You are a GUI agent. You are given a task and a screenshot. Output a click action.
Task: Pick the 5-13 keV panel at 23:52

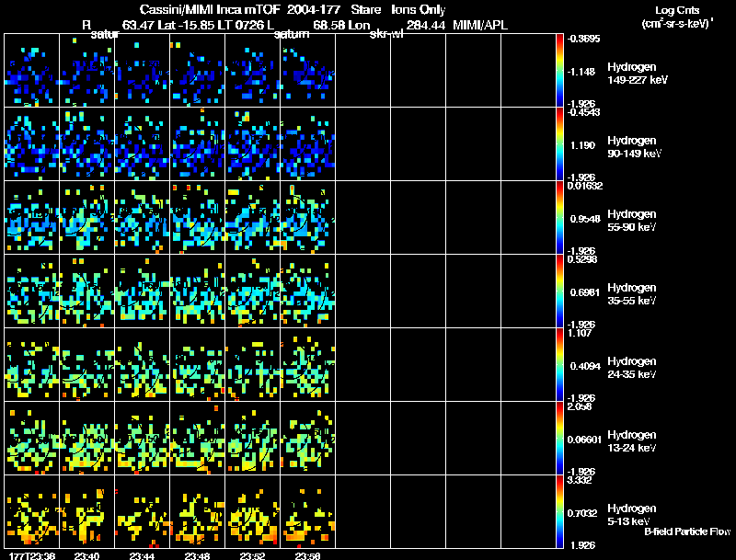click(x=253, y=512)
